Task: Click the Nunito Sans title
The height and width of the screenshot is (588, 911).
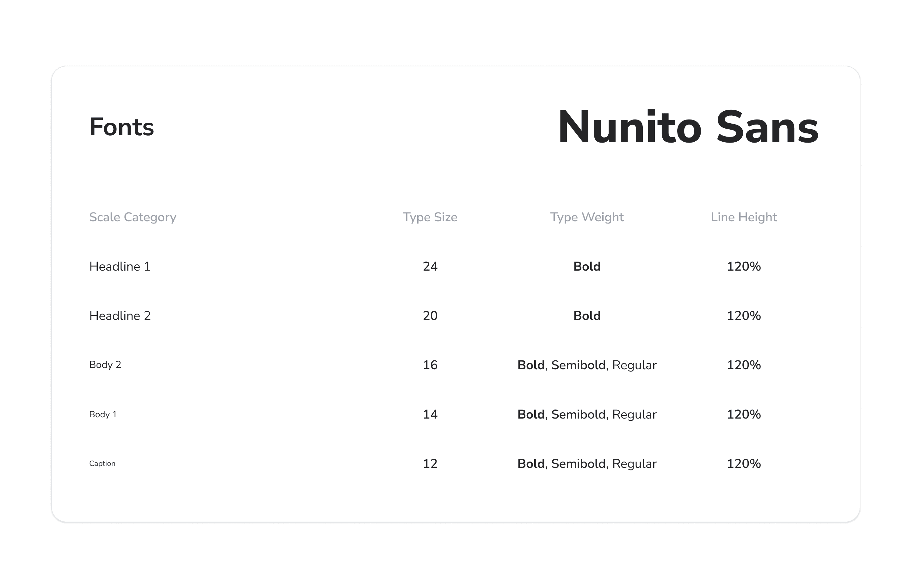Action: pyautogui.click(x=688, y=127)
